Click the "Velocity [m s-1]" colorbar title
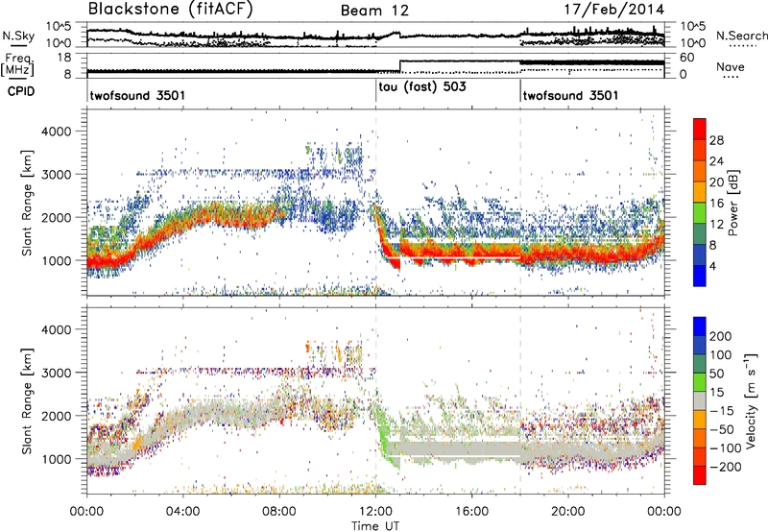Image resolution: width=768 pixels, height=532 pixels. pyautogui.click(x=750, y=400)
